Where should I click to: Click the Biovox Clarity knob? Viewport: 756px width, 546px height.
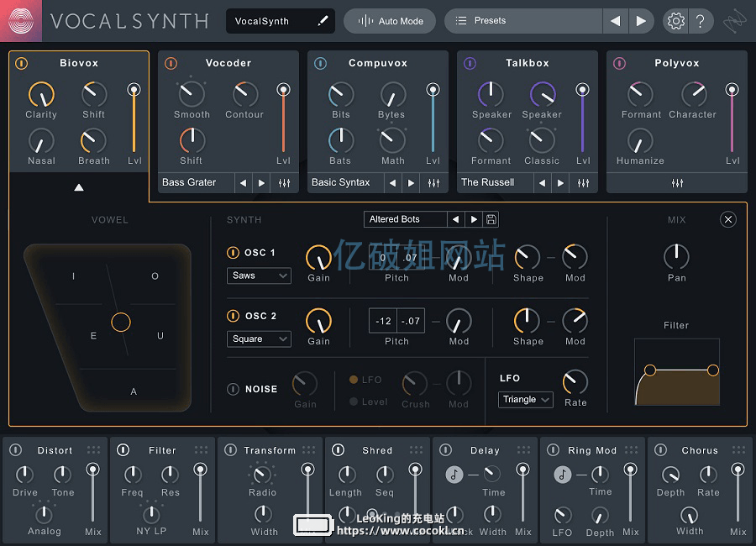tap(41, 95)
